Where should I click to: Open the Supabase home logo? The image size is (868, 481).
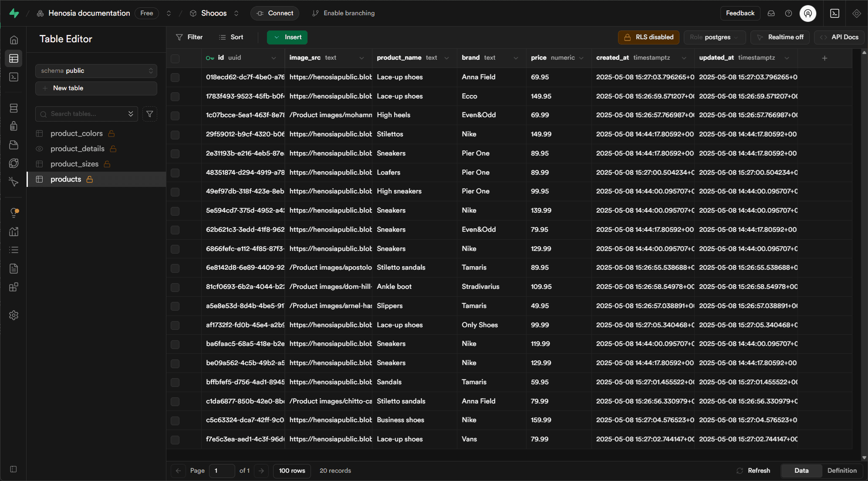(x=14, y=13)
